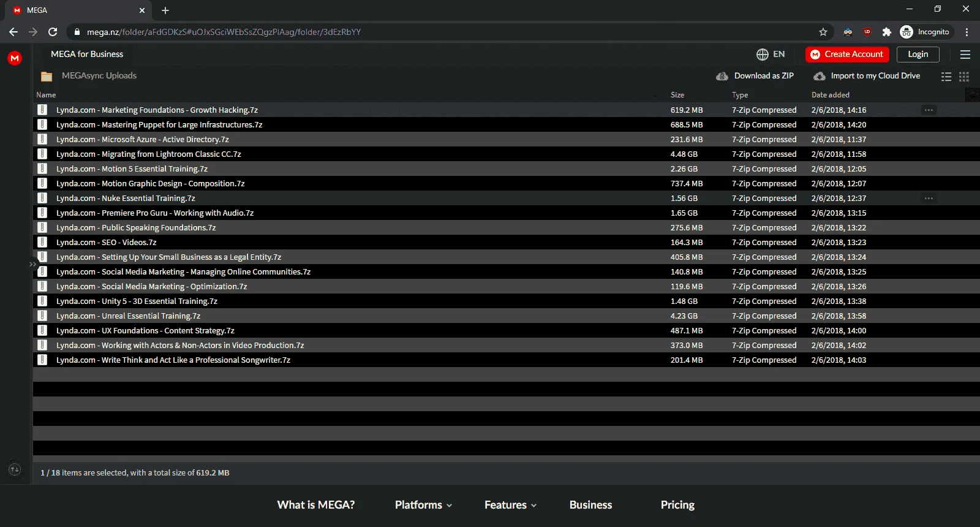Click the file icon for Microsoft Azure archive
This screenshot has width=980, height=527.
(42, 139)
